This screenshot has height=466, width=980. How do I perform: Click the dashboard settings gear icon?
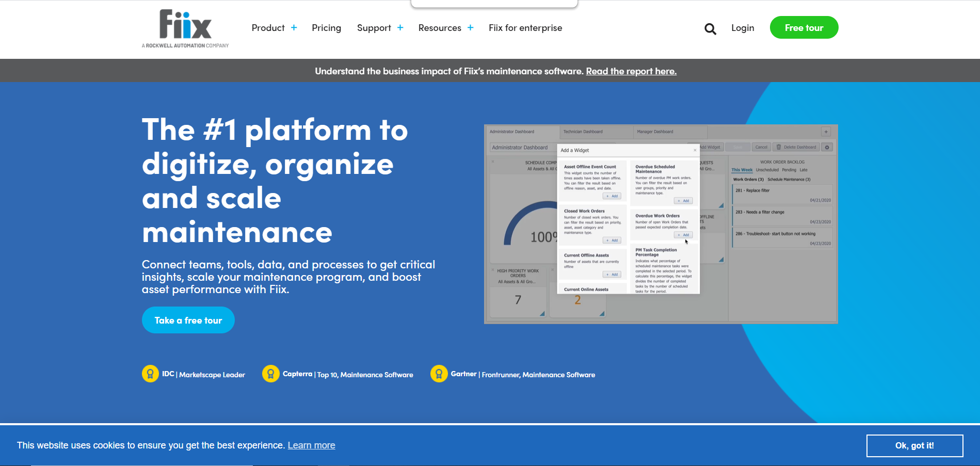(x=827, y=147)
